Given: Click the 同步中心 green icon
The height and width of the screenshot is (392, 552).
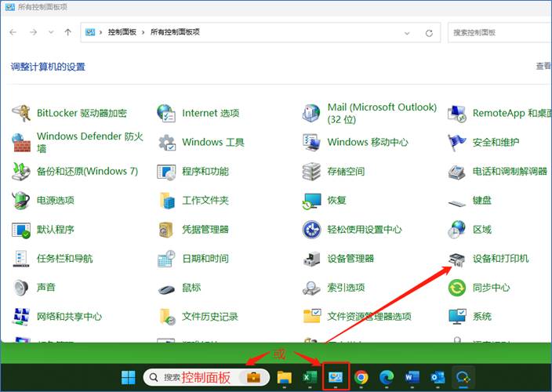Looking at the screenshot, I should click(x=457, y=288).
